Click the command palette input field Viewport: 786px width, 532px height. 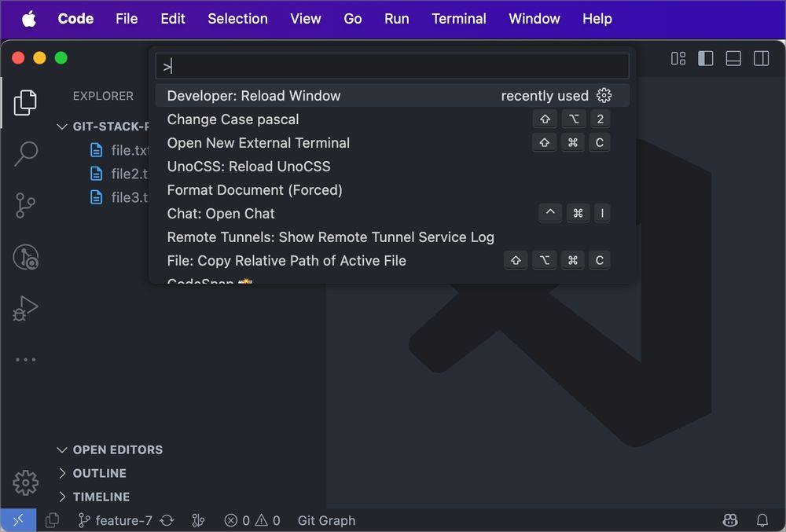point(392,66)
